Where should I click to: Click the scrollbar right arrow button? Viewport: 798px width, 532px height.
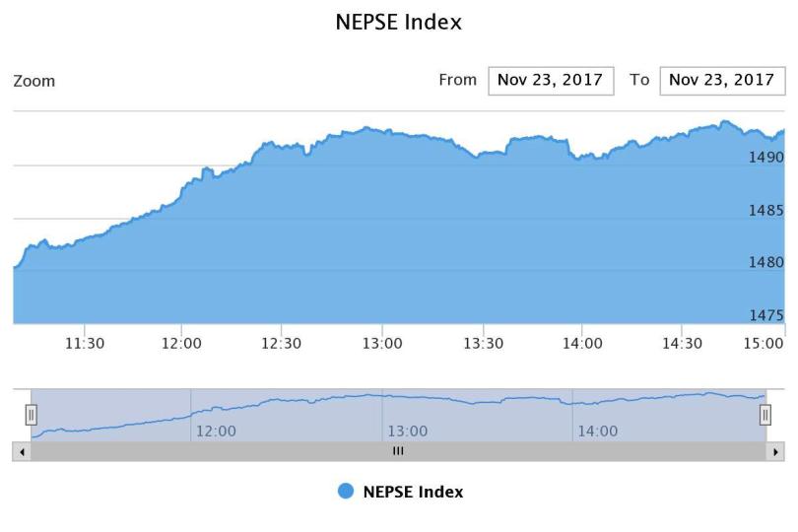click(776, 451)
